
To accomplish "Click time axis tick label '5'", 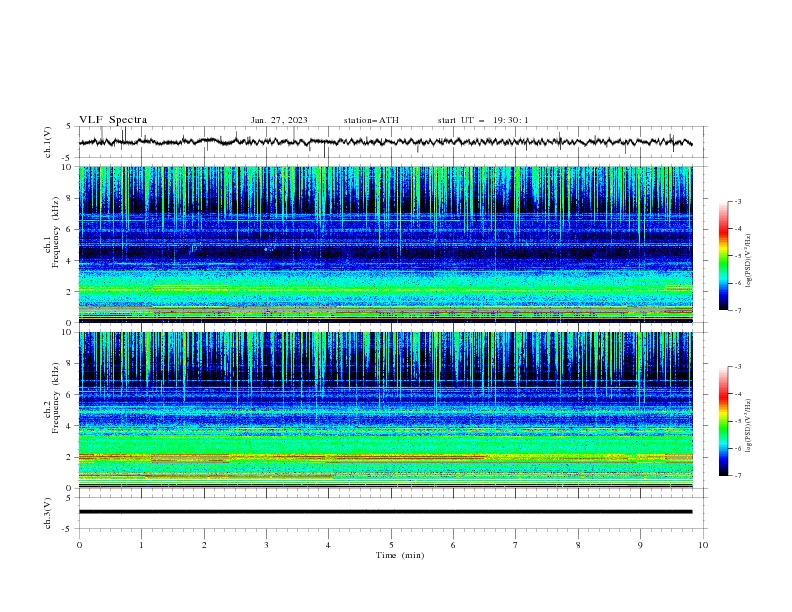I will (x=391, y=545).
